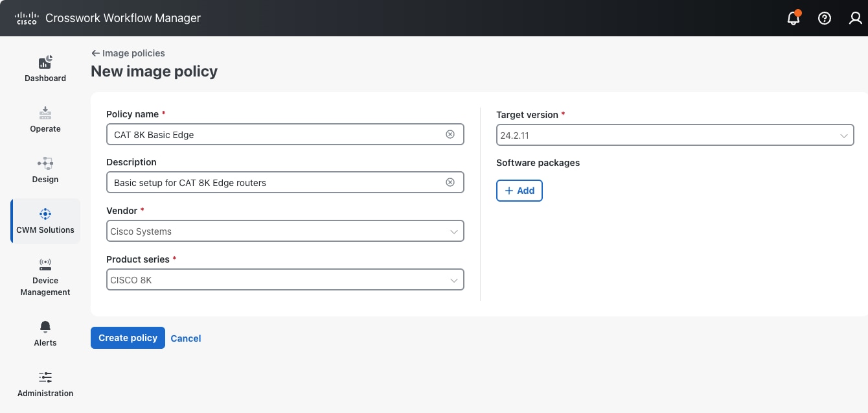Add a software package

(520, 191)
